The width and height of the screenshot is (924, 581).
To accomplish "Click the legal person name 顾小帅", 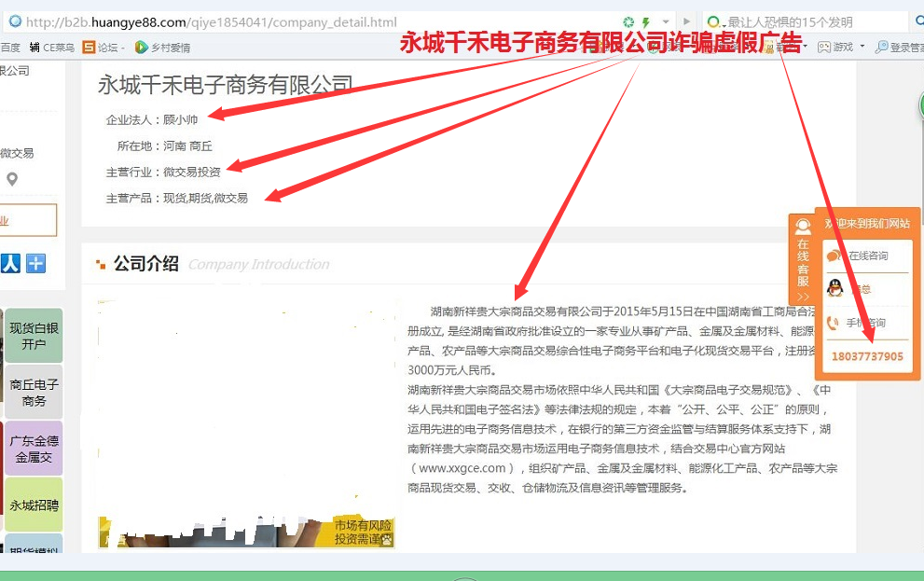I will [x=180, y=119].
